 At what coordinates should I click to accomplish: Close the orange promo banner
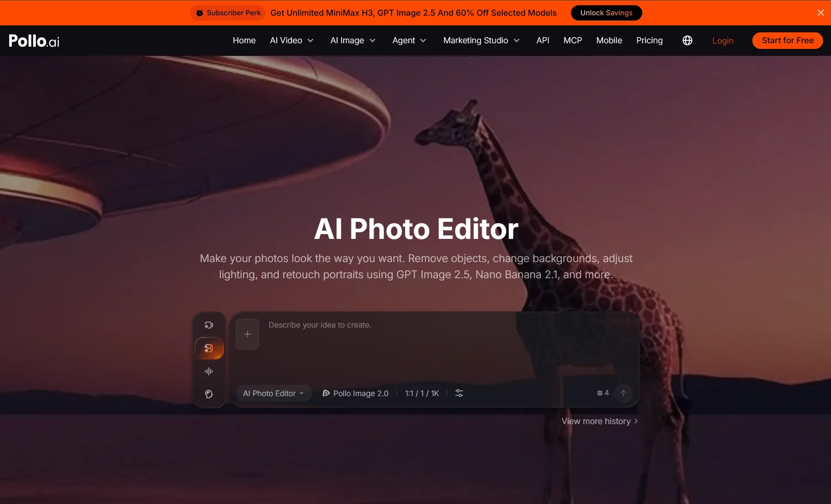pos(821,13)
